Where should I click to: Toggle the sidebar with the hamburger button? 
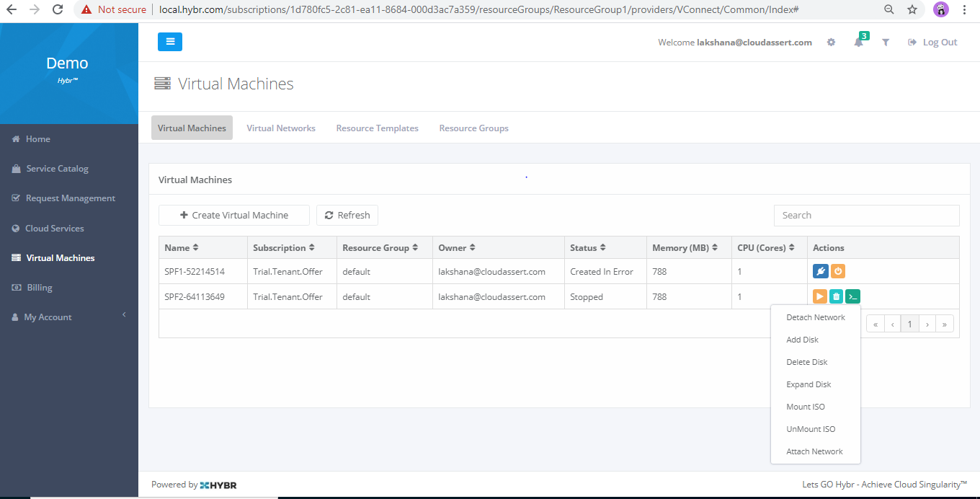(170, 41)
